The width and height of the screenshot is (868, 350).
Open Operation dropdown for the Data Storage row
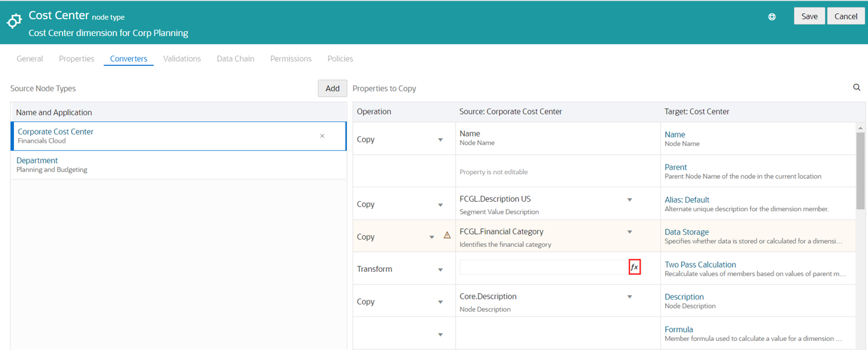coord(432,237)
